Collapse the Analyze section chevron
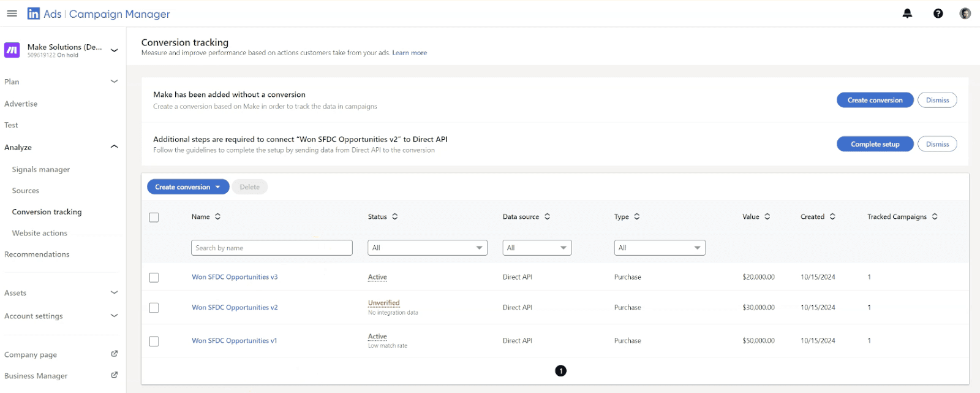 point(114,147)
